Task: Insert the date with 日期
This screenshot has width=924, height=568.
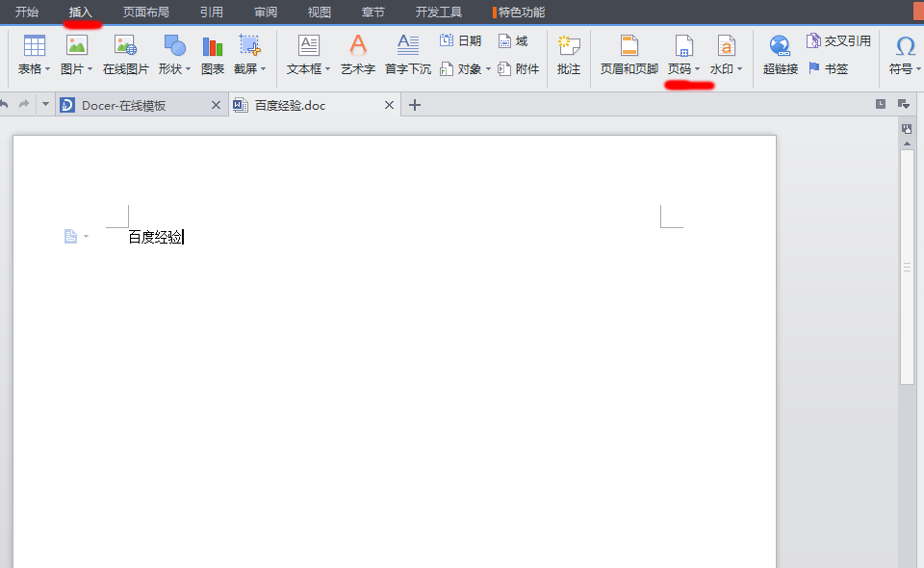Action: click(460, 40)
